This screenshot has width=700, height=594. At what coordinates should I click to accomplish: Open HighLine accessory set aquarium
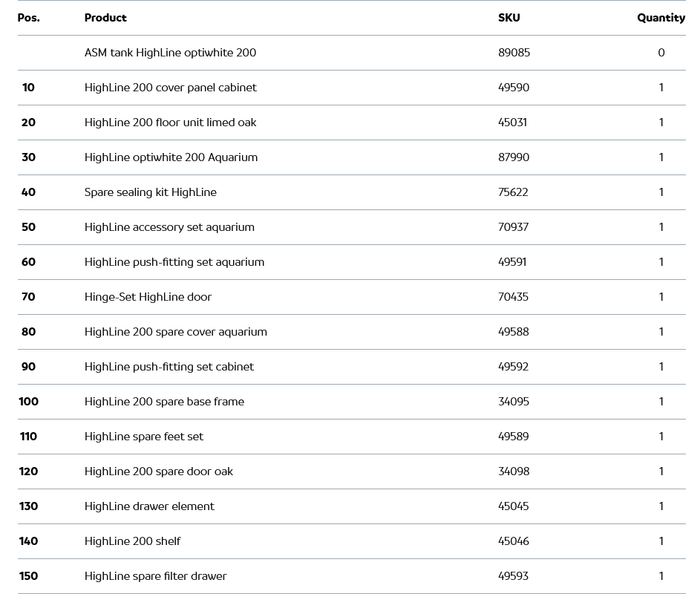(169, 227)
